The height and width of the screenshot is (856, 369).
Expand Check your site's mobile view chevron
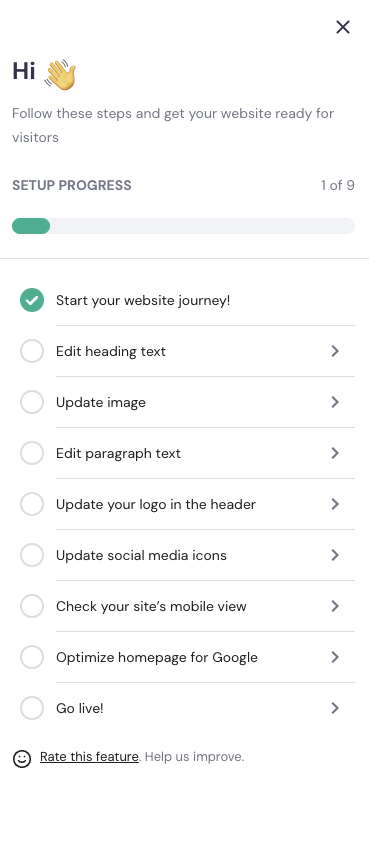click(x=335, y=606)
